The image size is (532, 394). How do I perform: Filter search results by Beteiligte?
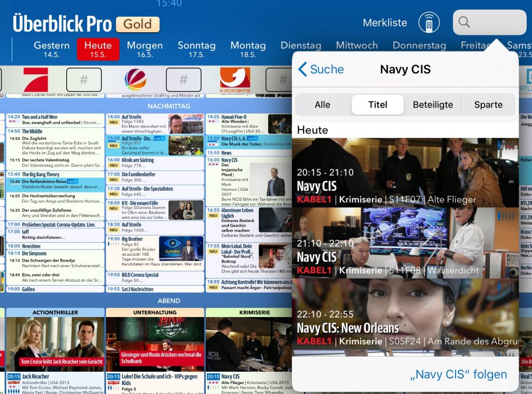point(433,104)
